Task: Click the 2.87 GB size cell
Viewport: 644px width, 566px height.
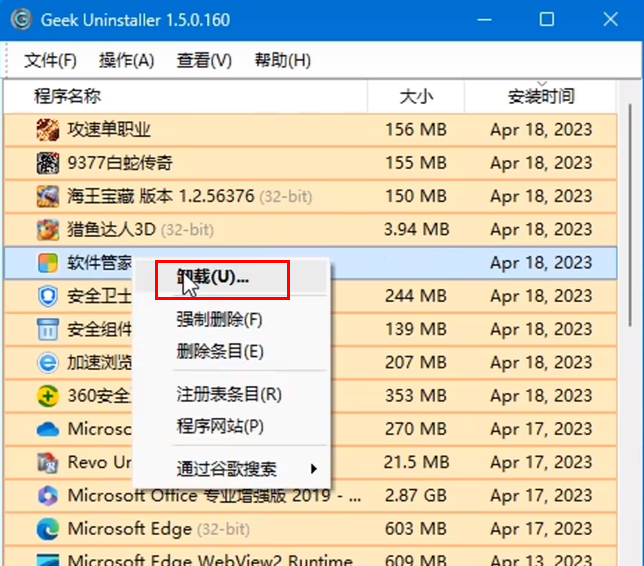Action: click(416, 496)
